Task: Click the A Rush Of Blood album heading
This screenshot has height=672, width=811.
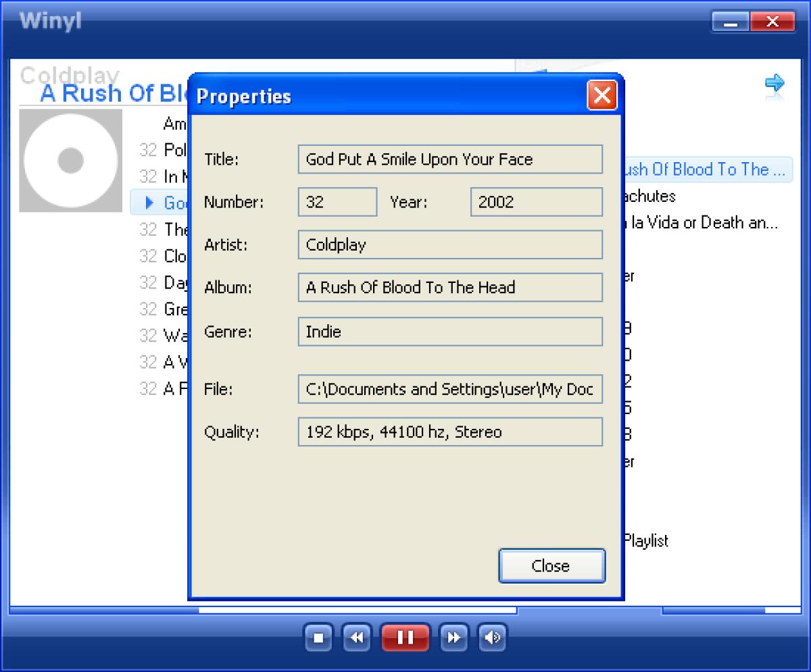Action: (x=114, y=93)
